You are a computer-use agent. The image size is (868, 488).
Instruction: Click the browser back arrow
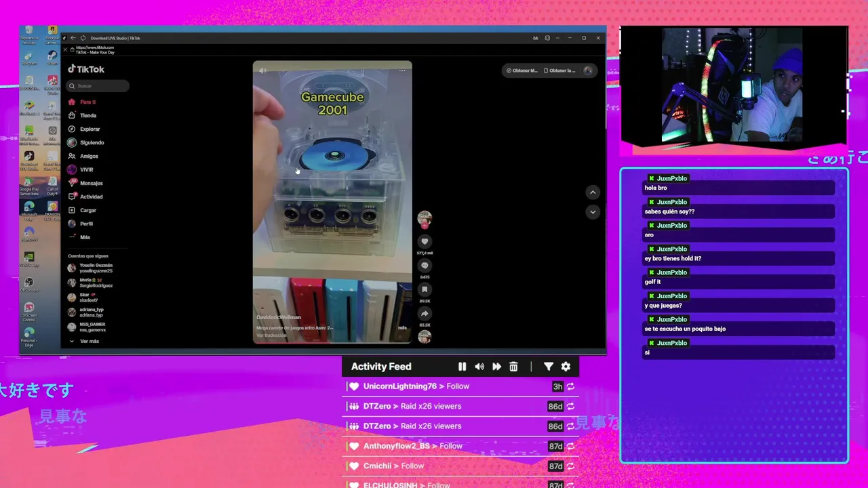(x=73, y=38)
